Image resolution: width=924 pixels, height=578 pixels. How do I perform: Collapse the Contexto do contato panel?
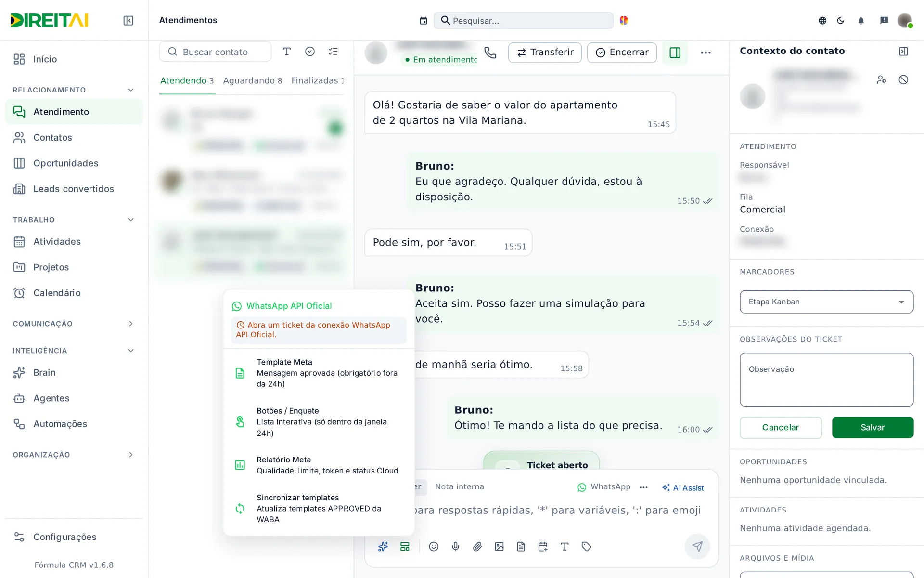click(903, 51)
